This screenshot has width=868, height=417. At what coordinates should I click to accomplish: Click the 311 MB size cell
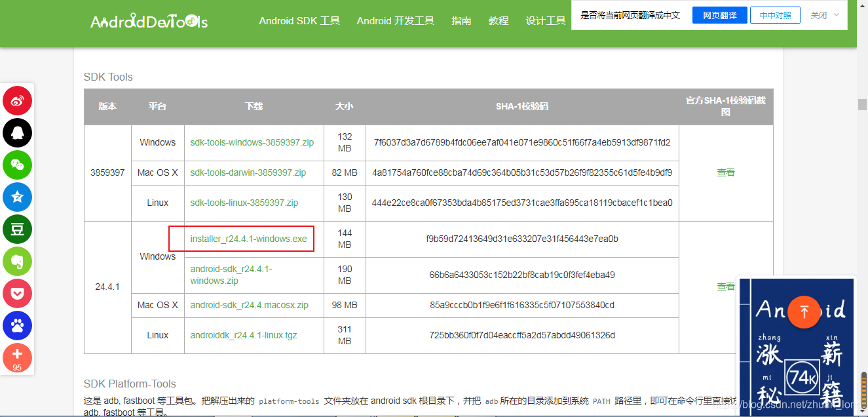click(x=345, y=335)
